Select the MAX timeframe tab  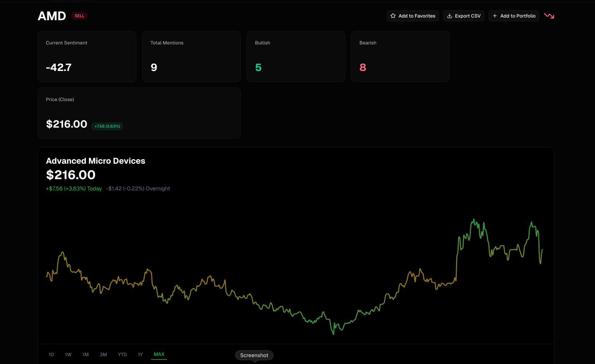pos(159,354)
